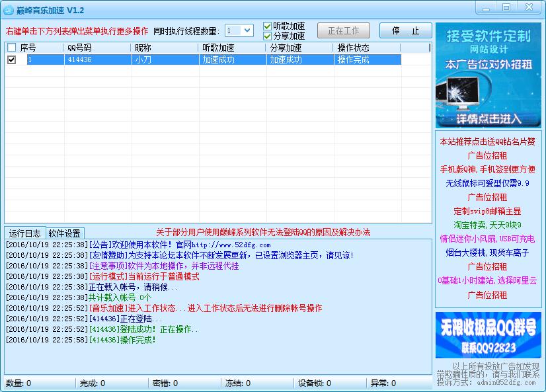Viewport: 546px width, 392px height.
Task: Open the 淘宝特卖,天天9块9 link
Action: (x=487, y=225)
